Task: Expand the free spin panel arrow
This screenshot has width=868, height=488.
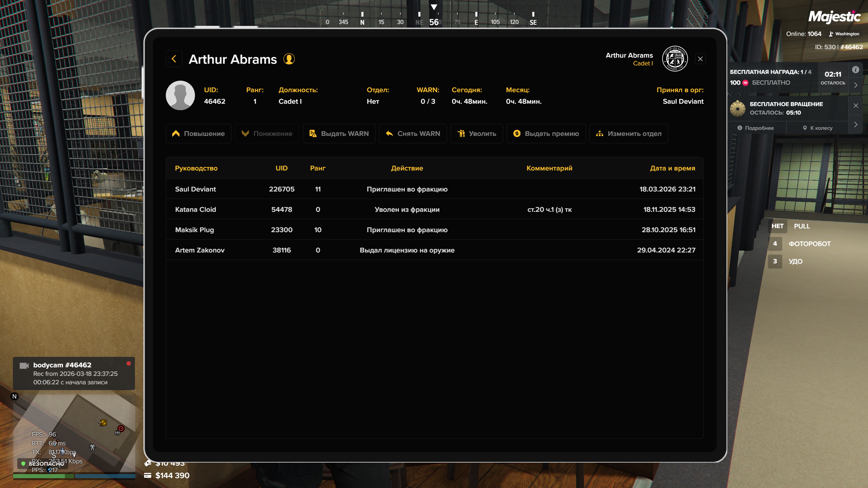Action: coord(855,124)
